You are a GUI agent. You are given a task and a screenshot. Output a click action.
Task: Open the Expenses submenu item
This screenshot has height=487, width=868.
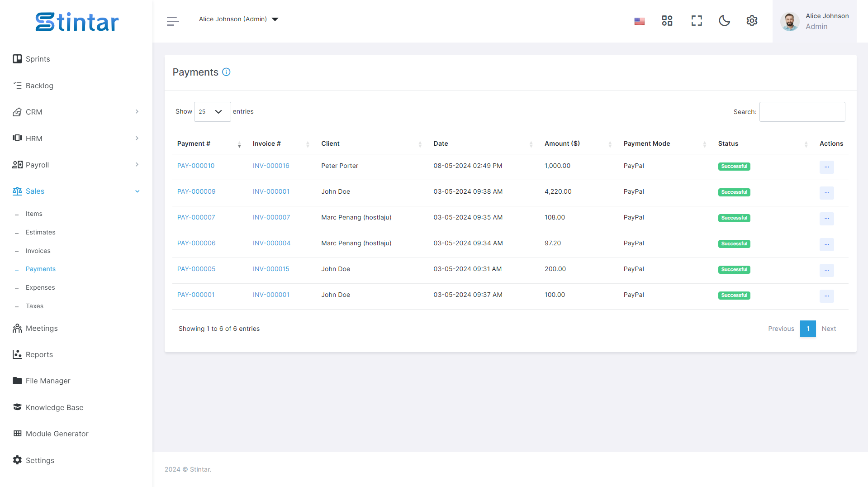coord(40,287)
